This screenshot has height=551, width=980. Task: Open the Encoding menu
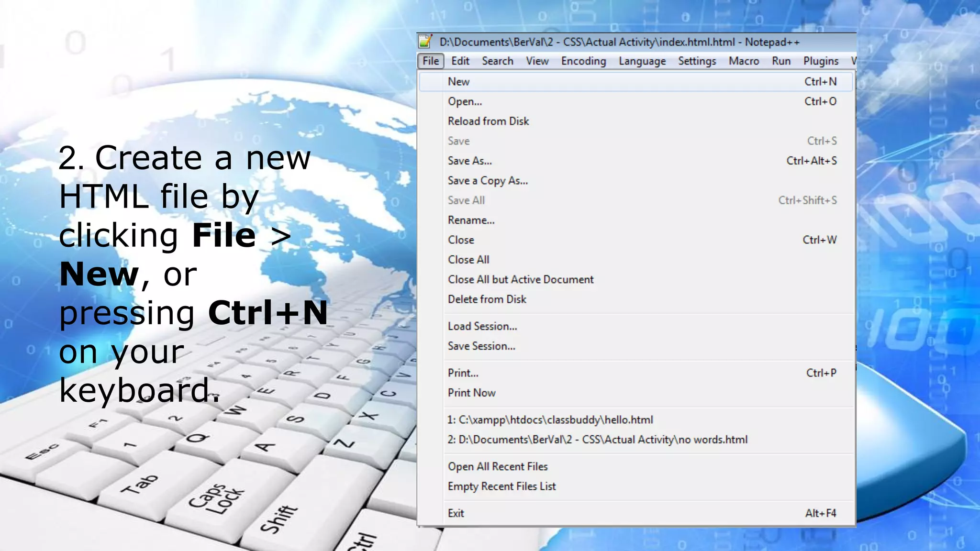coord(583,61)
